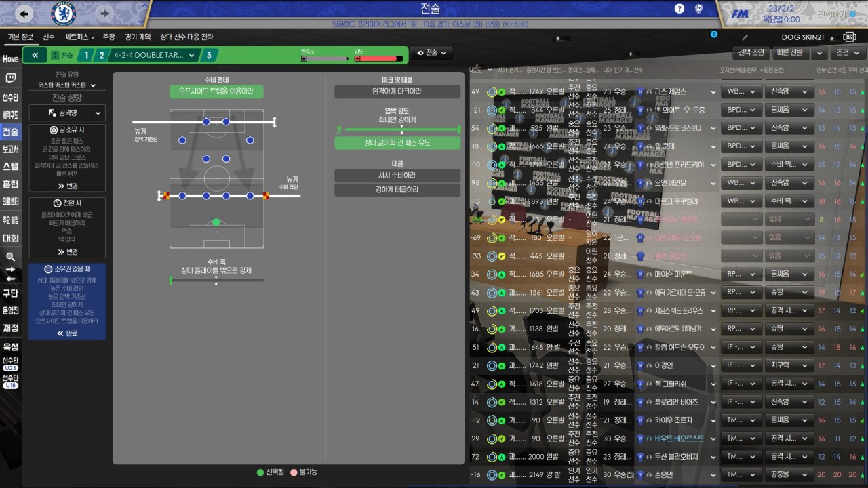
Task: Select tactic slot 3
Action: pyautogui.click(x=209, y=55)
